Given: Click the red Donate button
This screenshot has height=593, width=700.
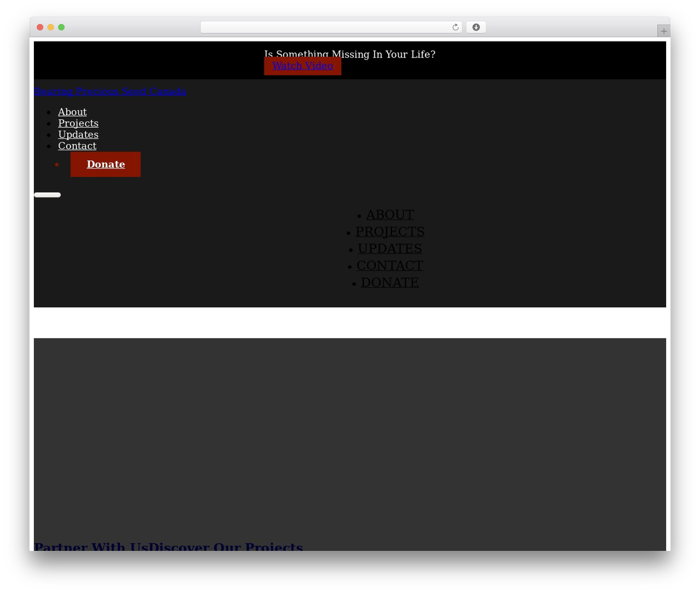Looking at the screenshot, I should tap(106, 164).
